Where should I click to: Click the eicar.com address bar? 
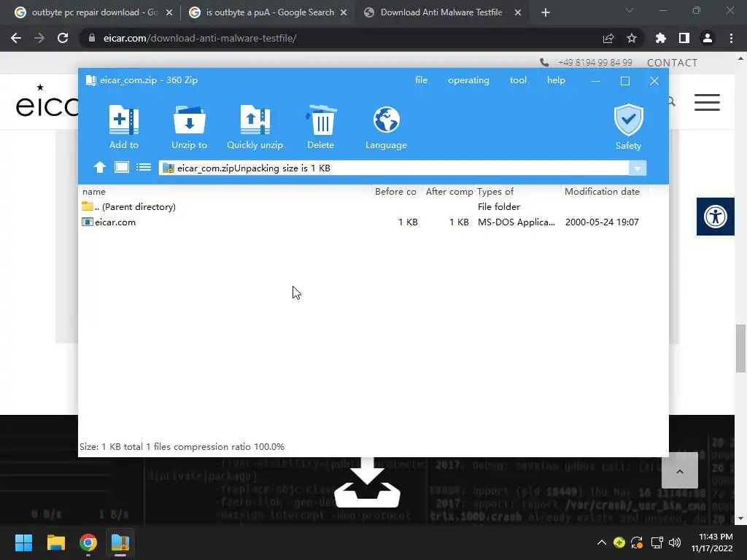343,38
